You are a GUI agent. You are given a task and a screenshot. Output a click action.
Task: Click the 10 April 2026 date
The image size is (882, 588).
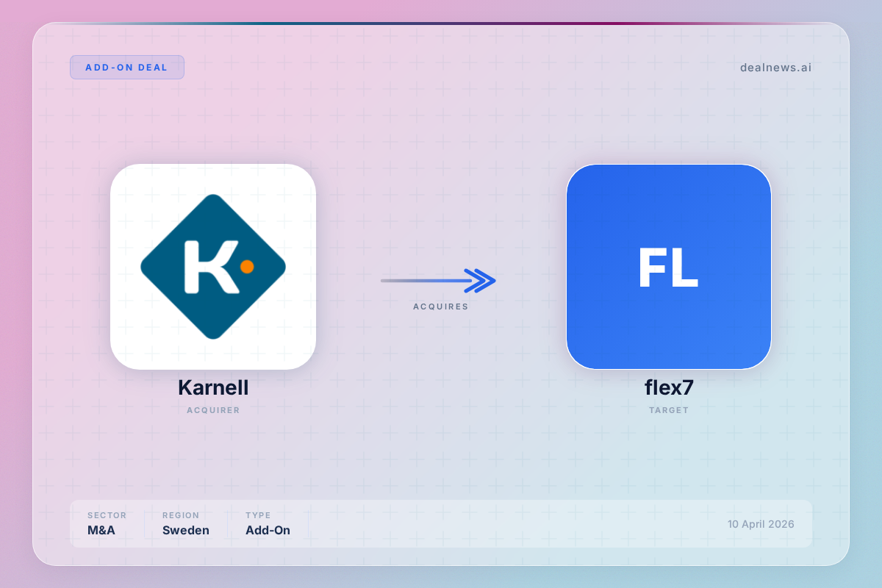[x=761, y=524]
